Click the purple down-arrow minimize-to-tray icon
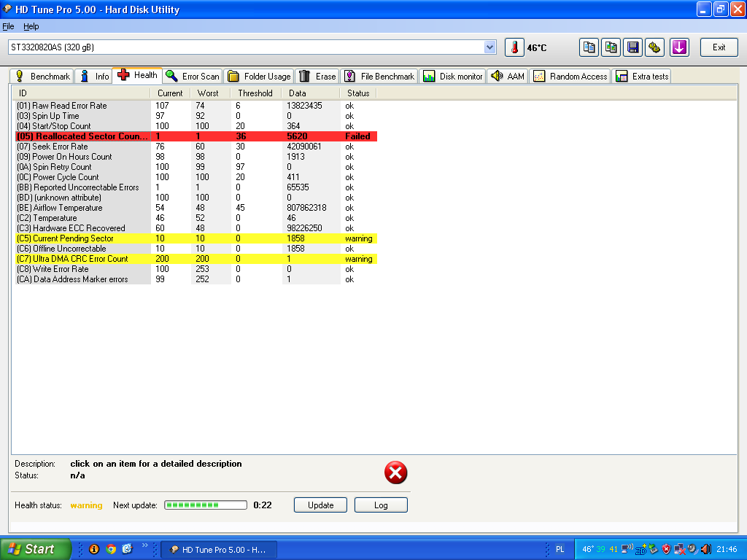The width and height of the screenshot is (747, 560). [679, 47]
